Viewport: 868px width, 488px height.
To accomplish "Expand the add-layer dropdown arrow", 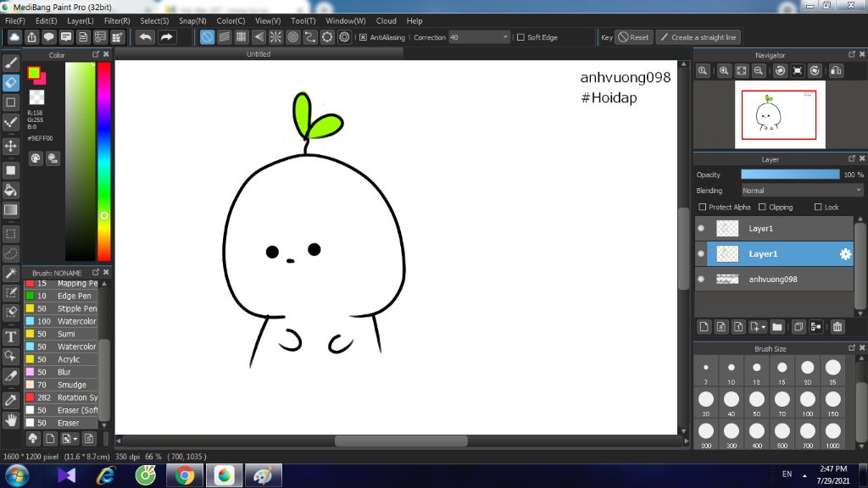I will click(x=764, y=327).
